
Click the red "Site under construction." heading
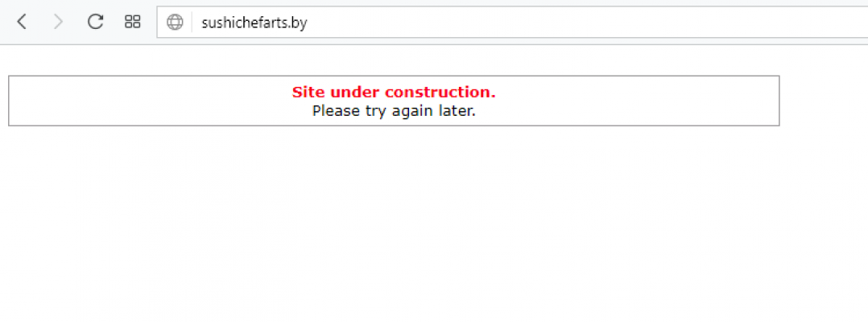(394, 92)
